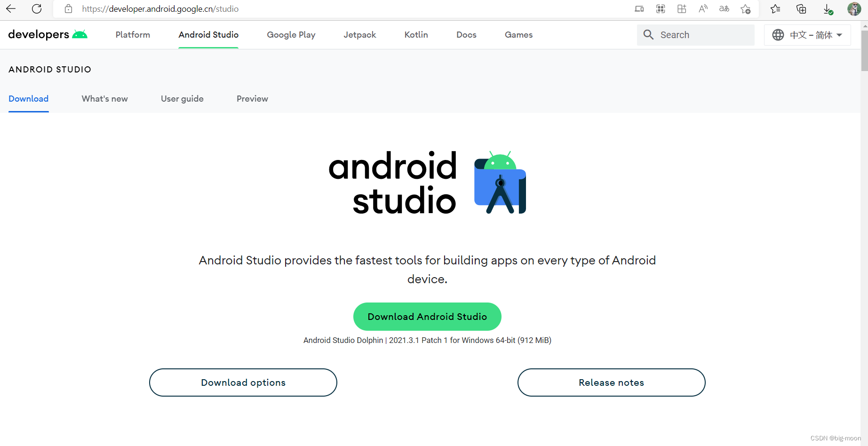
Task: Reload the page with the refresh icon
Action: point(37,8)
